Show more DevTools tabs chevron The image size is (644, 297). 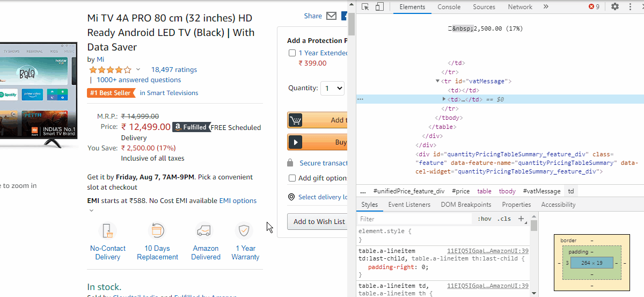click(546, 7)
